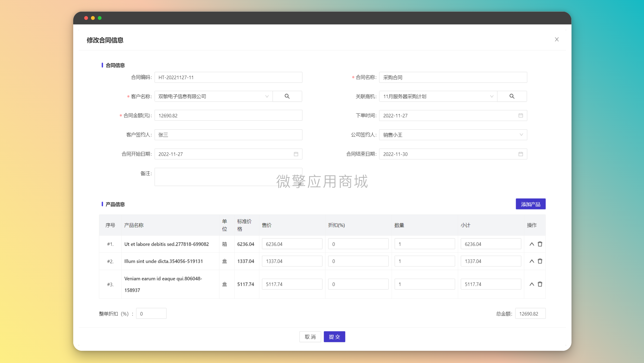Screen dimensions: 644x363
Task: Click the 整单折扣 input field
Action: [x=151, y=314]
